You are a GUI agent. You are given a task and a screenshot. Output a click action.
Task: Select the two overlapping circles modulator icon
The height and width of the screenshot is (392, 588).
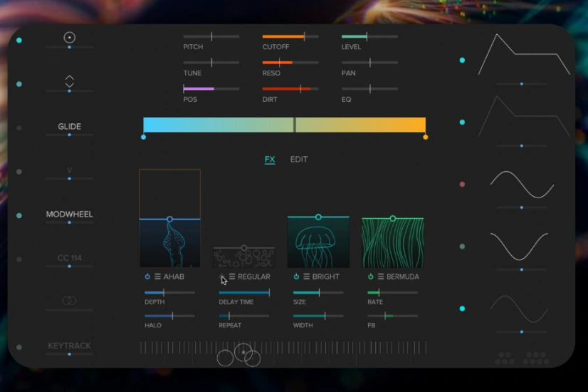[x=69, y=300]
